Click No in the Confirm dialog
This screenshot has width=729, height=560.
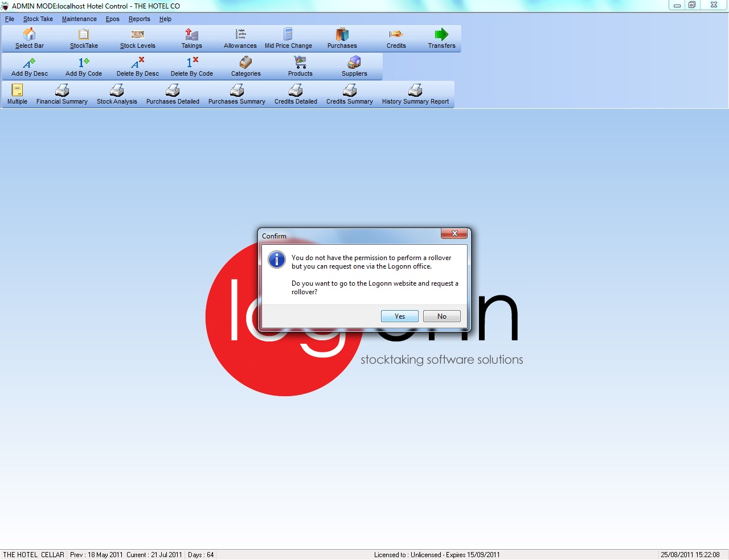coord(442,316)
